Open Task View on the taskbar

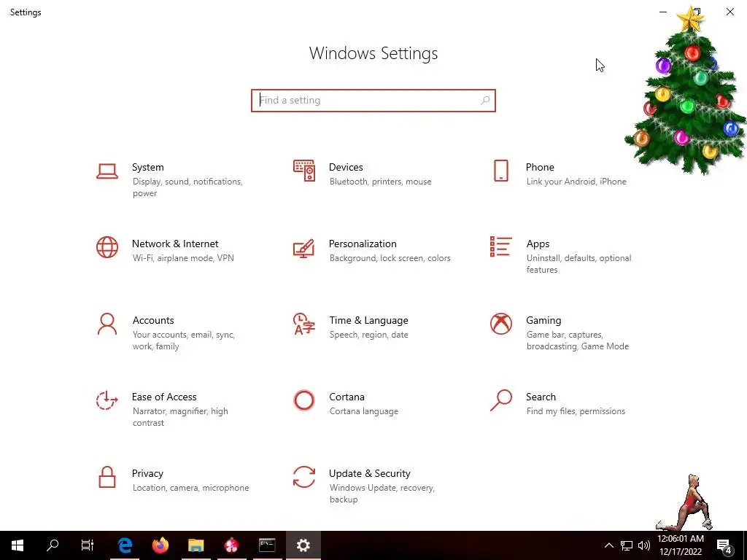click(x=88, y=545)
